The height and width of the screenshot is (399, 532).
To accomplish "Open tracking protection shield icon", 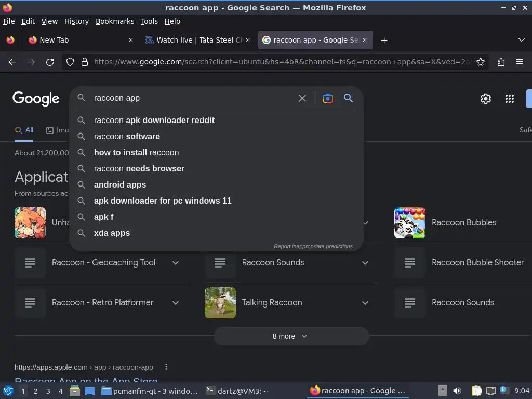I will [x=70, y=62].
